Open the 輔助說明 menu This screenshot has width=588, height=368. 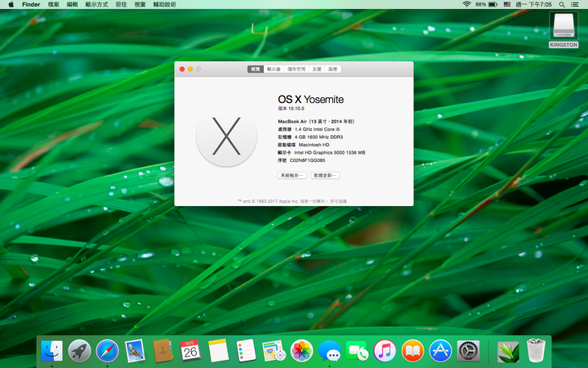coord(164,5)
